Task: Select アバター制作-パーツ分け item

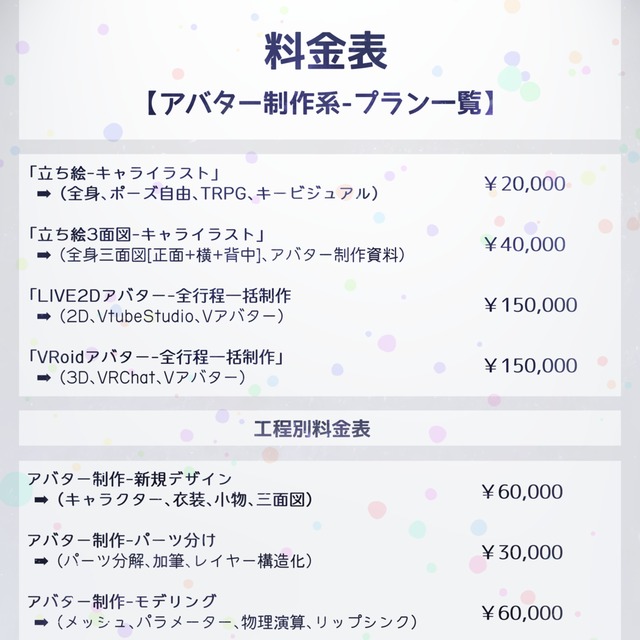Action: (122, 540)
